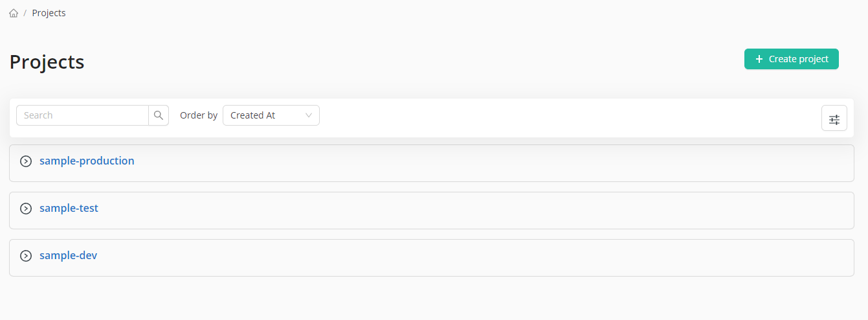Expand the sample-test project row
The width and height of the screenshot is (868, 320).
(x=26, y=209)
